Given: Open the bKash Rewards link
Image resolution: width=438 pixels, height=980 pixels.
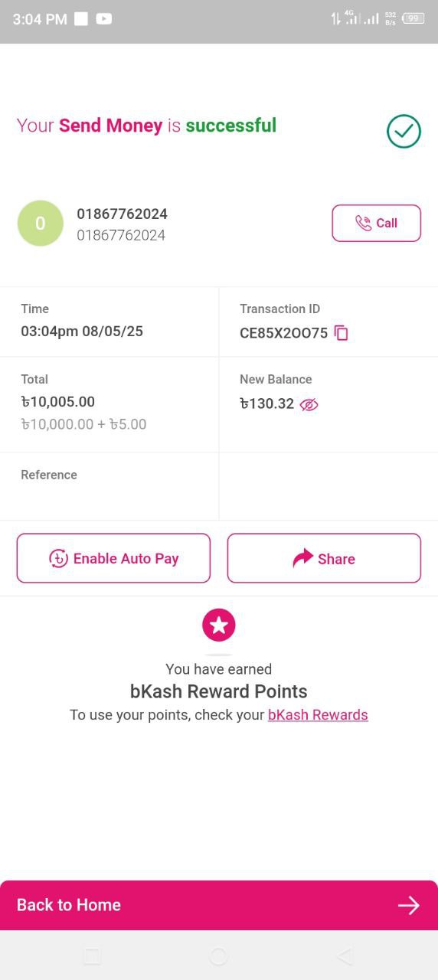Looking at the screenshot, I should click(x=318, y=714).
